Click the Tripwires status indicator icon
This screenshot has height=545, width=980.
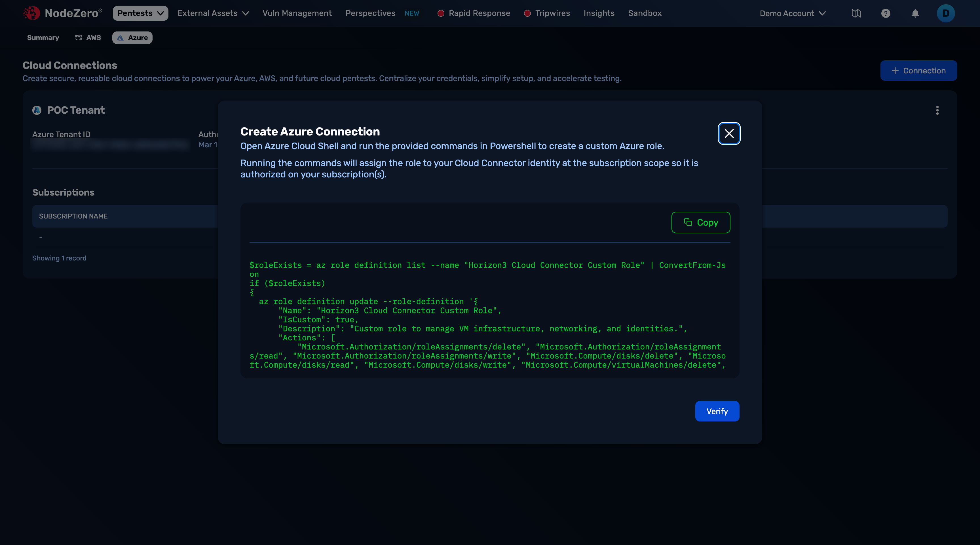[527, 13]
